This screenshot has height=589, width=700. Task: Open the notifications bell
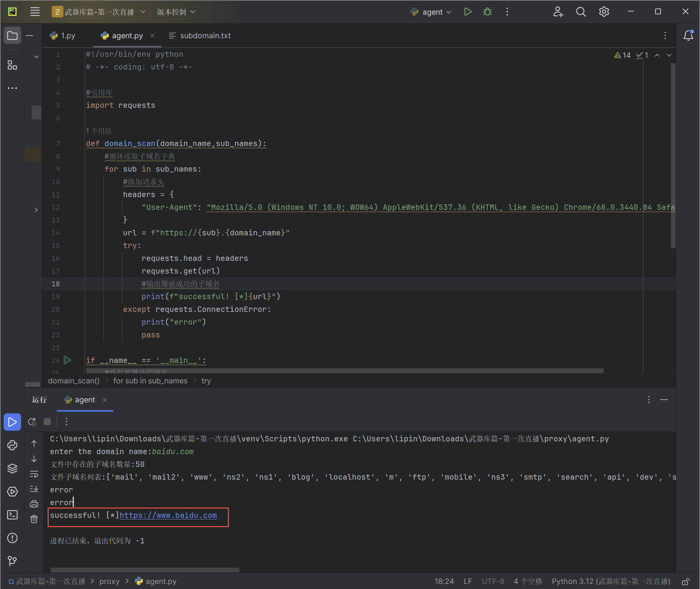(x=688, y=36)
